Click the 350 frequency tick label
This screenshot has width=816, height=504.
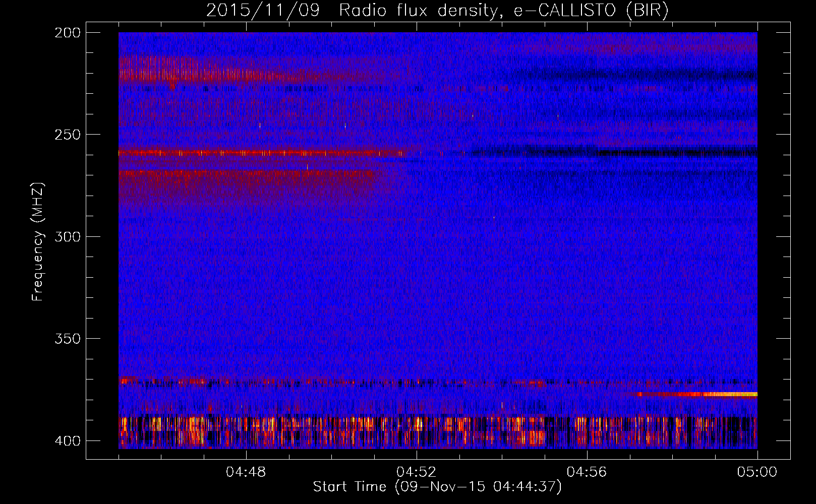[68, 338]
